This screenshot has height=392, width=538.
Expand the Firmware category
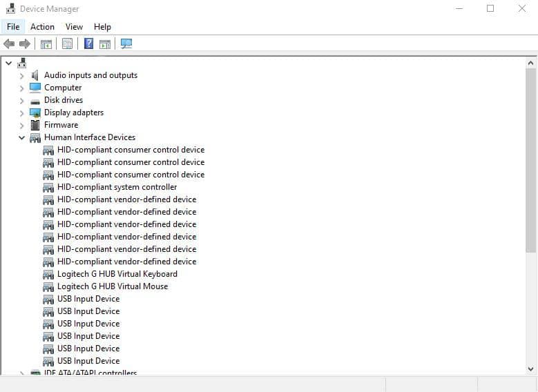coord(21,126)
